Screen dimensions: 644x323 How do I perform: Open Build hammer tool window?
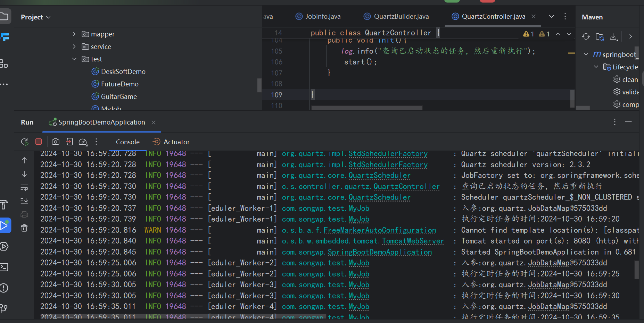pos(4,205)
